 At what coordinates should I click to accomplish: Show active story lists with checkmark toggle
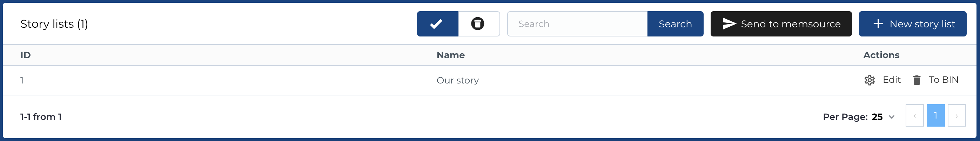coord(437,24)
